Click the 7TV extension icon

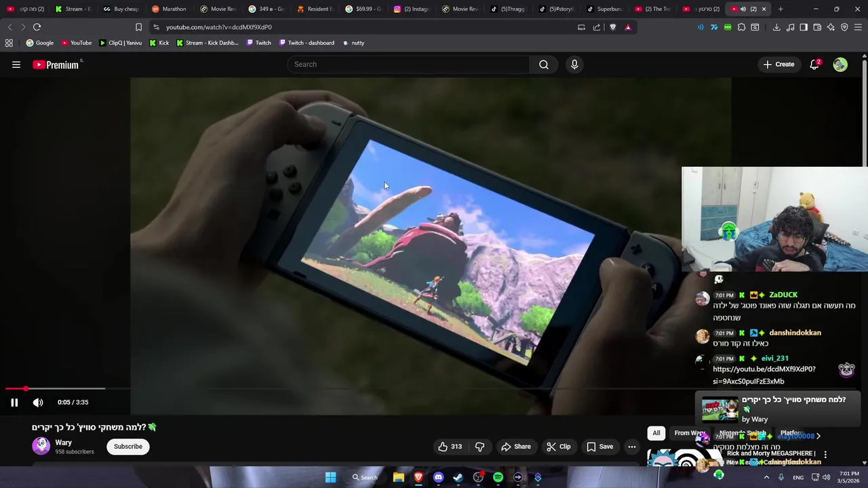pos(714,27)
